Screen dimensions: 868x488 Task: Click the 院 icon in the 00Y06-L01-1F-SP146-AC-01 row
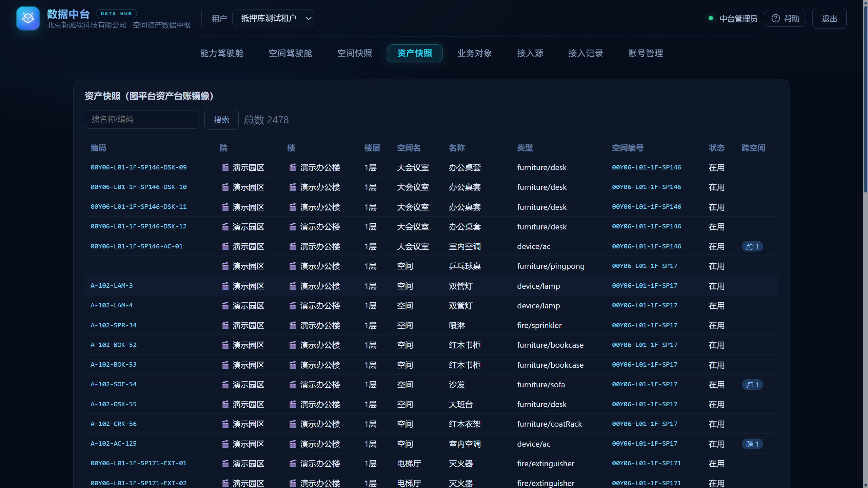click(x=225, y=246)
